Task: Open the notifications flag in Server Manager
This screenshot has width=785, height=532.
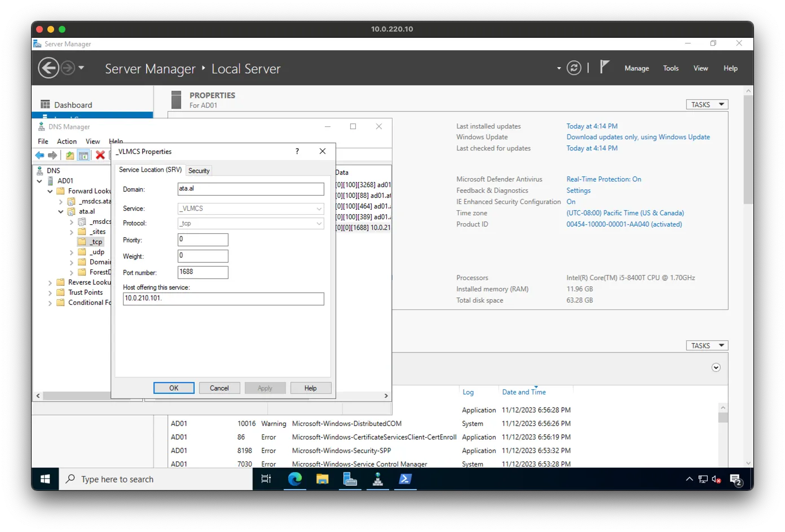Action: (604, 67)
